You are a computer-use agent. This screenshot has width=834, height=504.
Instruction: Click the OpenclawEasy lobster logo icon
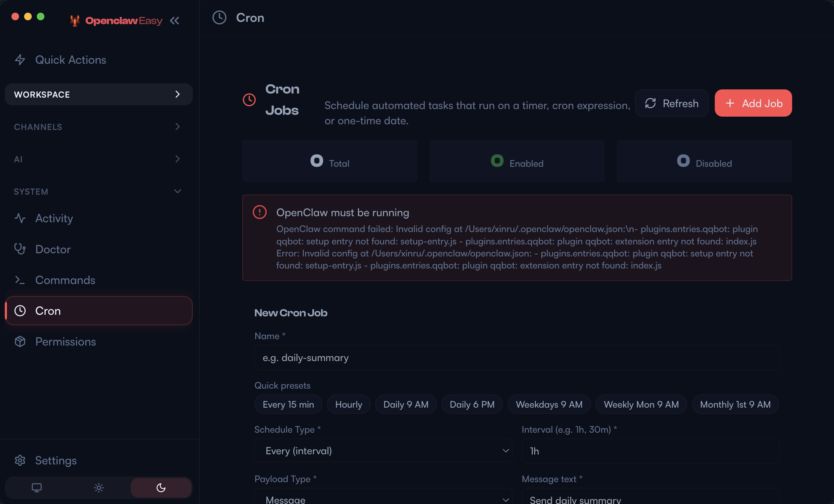(75, 21)
